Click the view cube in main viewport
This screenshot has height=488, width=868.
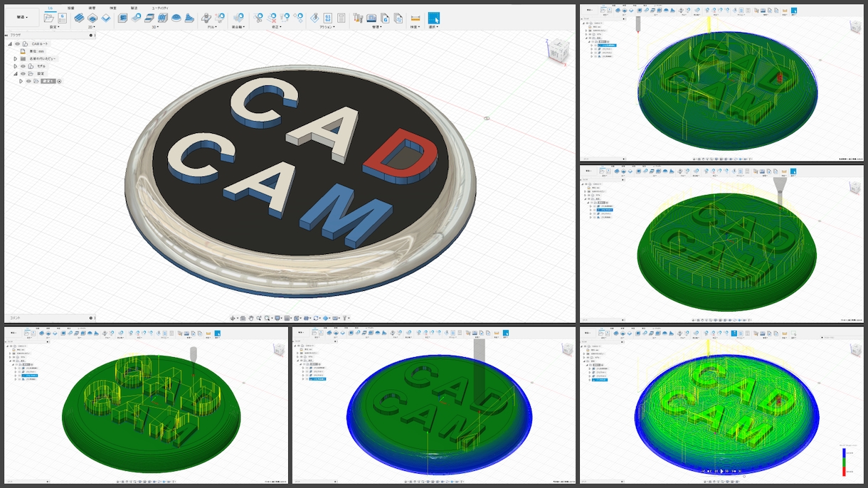point(557,50)
